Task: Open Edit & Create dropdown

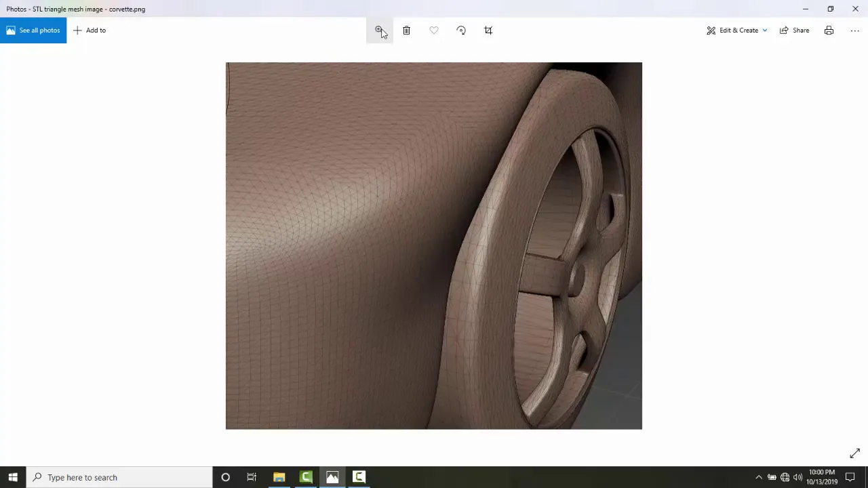Action: pos(737,30)
